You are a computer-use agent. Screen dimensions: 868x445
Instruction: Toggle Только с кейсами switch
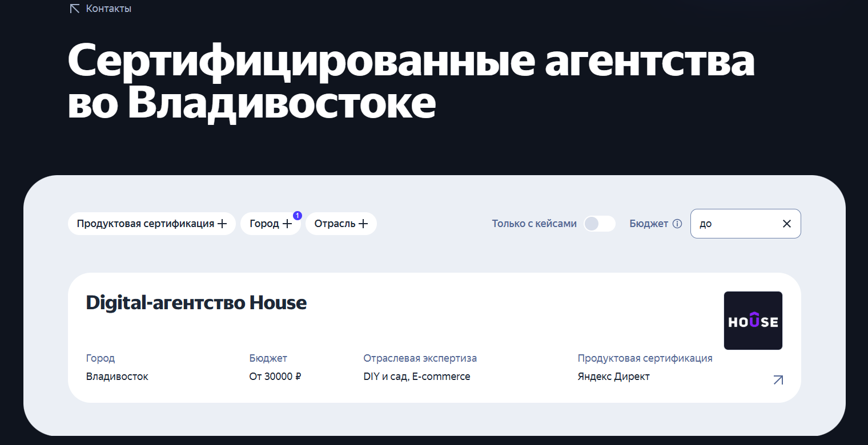point(600,224)
